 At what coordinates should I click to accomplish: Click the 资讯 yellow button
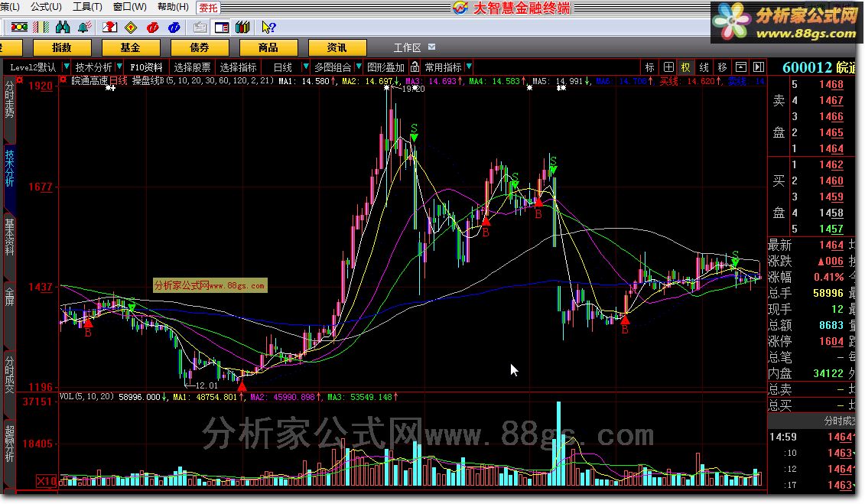(x=337, y=47)
